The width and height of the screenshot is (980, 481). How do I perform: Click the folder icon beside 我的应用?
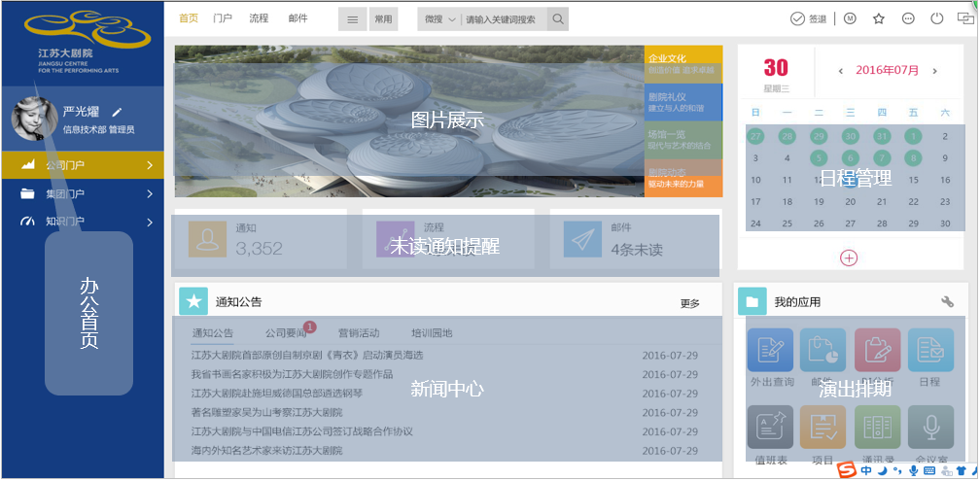point(752,301)
